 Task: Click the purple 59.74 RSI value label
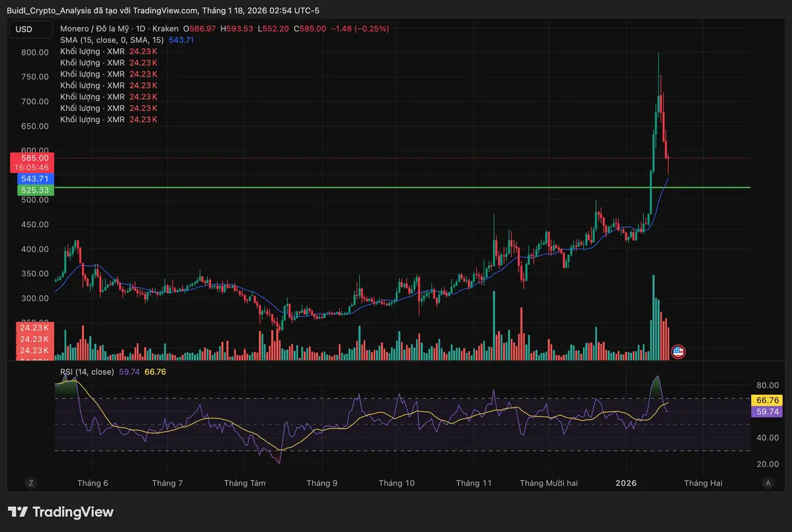tap(767, 412)
